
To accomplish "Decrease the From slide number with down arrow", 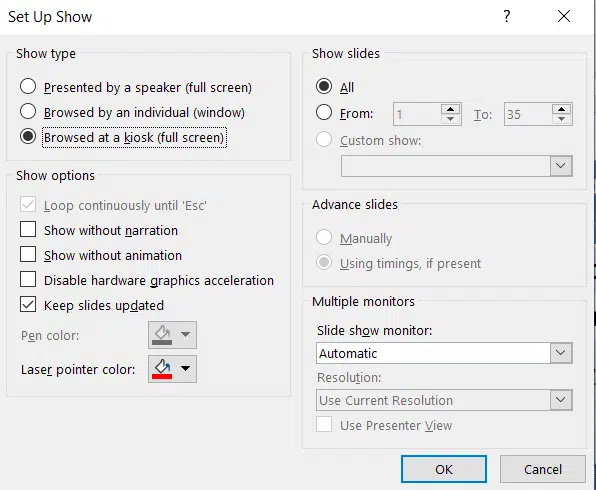I will (x=451, y=119).
